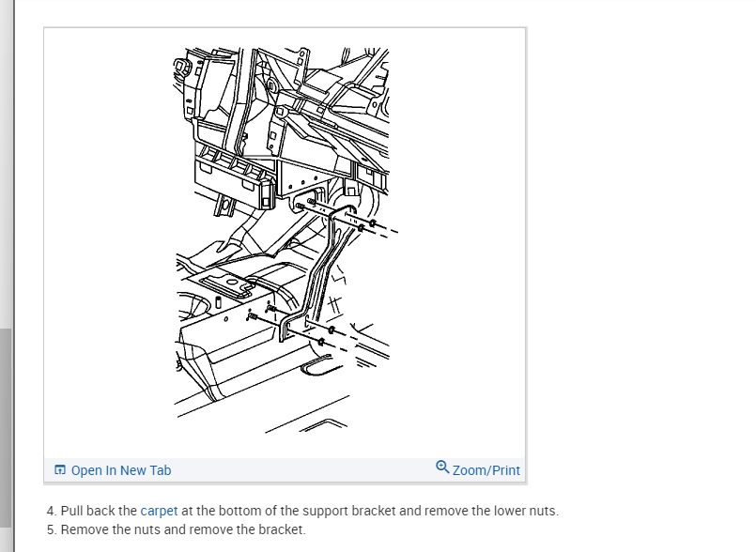Click the magnifier icon beside Zoom/Print
The height and width of the screenshot is (552, 756).
pyautogui.click(x=442, y=468)
